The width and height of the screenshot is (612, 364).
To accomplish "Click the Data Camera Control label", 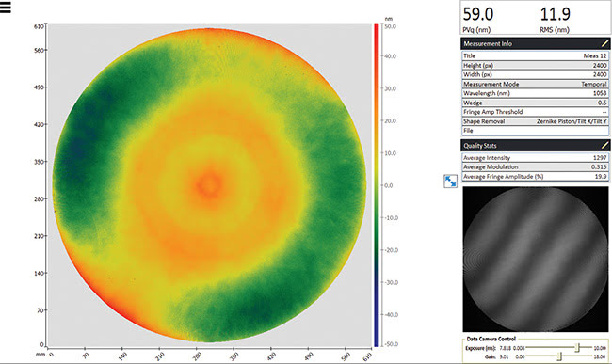I will pos(491,339).
